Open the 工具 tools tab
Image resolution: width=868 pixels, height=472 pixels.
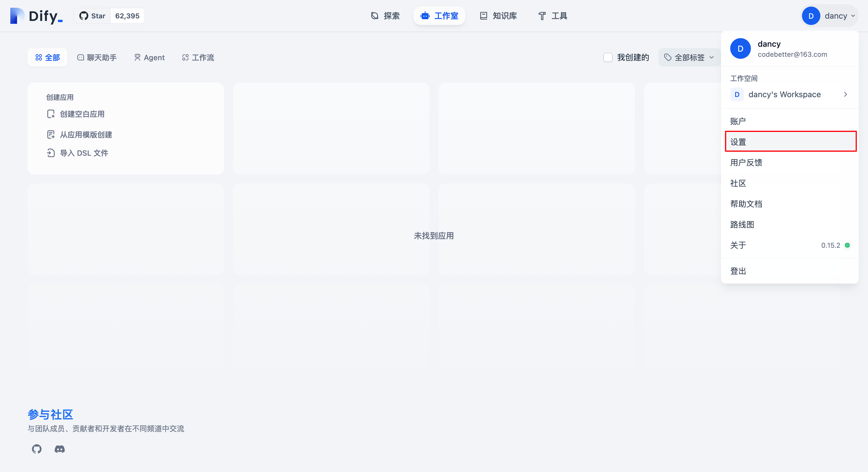point(553,16)
